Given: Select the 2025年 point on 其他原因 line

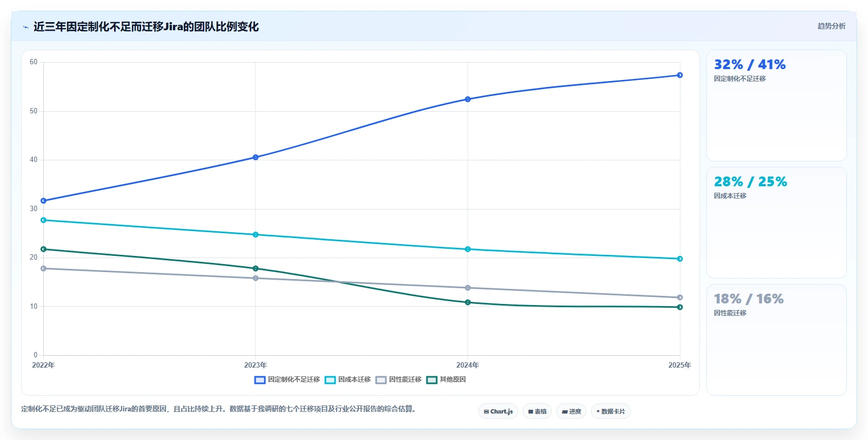Looking at the screenshot, I should click(680, 308).
